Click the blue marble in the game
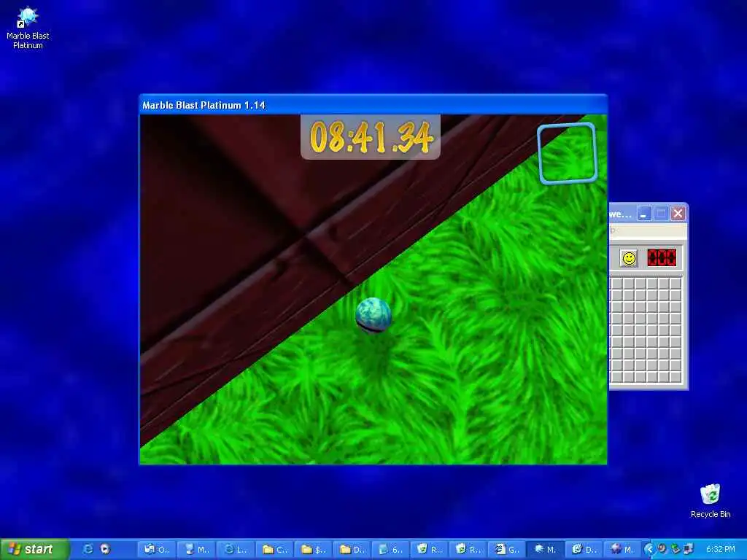Image resolution: width=747 pixels, height=560 pixels. click(373, 315)
